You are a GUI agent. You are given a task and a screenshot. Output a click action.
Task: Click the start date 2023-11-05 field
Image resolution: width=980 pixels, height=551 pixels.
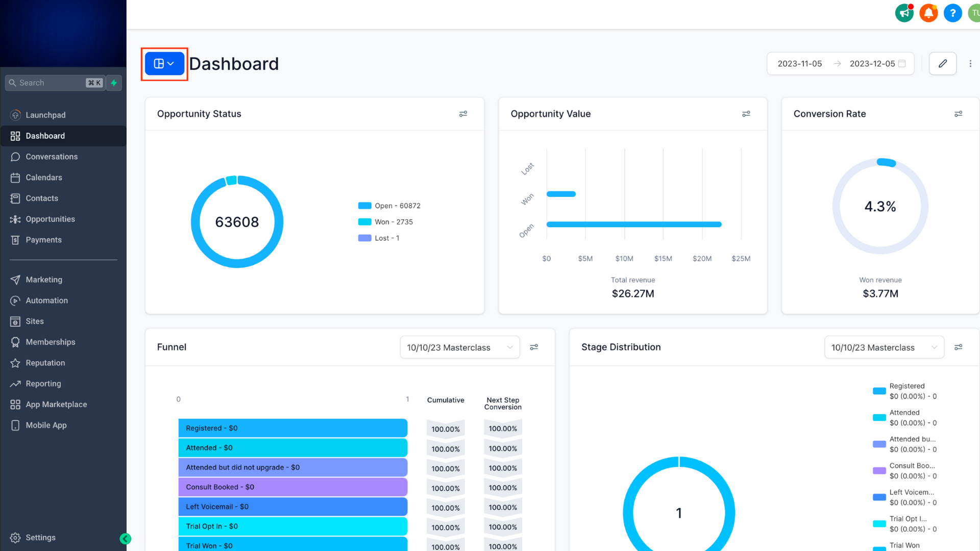pos(799,64)
